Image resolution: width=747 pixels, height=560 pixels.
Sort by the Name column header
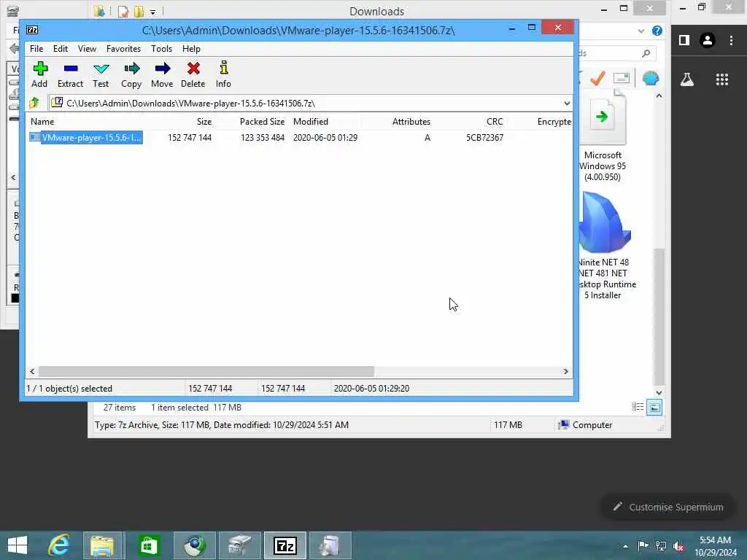pyautogui.click(x=42, y=122)
